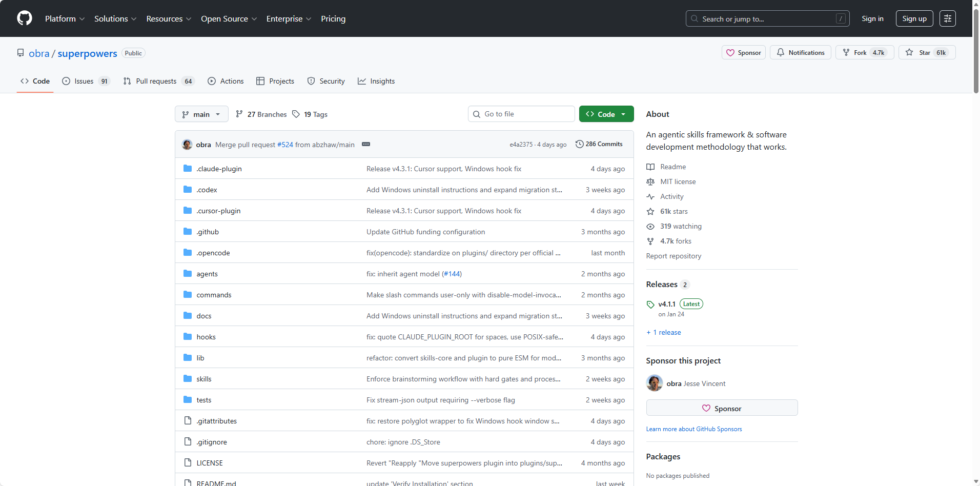Open the MIT license link
The image size is (980, 486).
(678, 181)
